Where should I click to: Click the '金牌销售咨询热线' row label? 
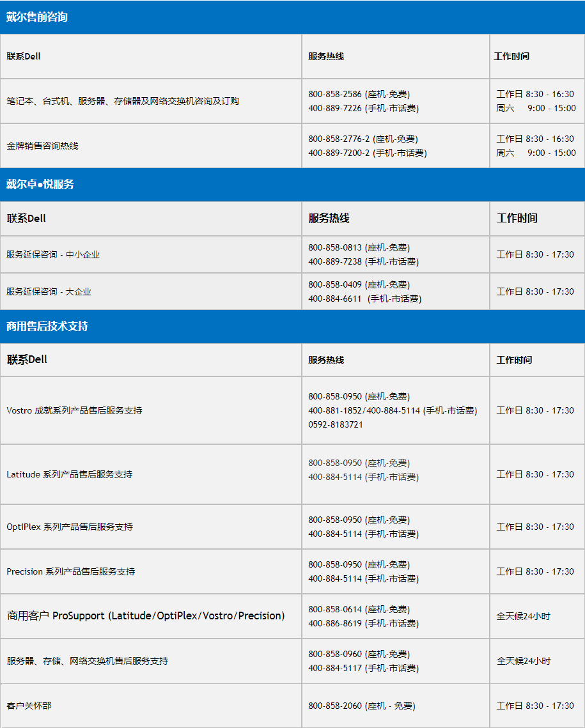tap(42, 146)
